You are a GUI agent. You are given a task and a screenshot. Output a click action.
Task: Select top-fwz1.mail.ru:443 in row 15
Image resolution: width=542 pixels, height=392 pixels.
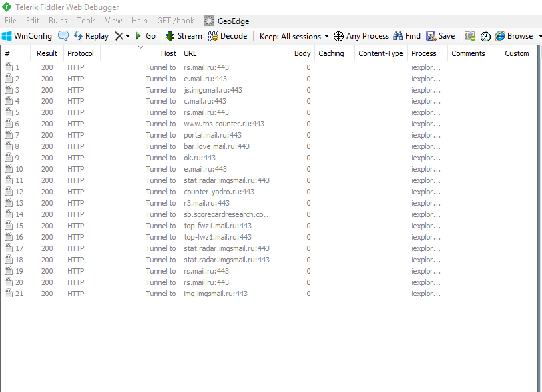(x=269, y=226)
